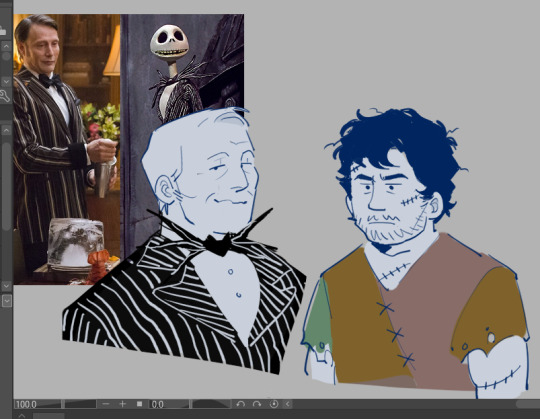Rotate canvas right with clockwise arrow
This screenshot has height=419, width=540.
[x=257, y=404]
